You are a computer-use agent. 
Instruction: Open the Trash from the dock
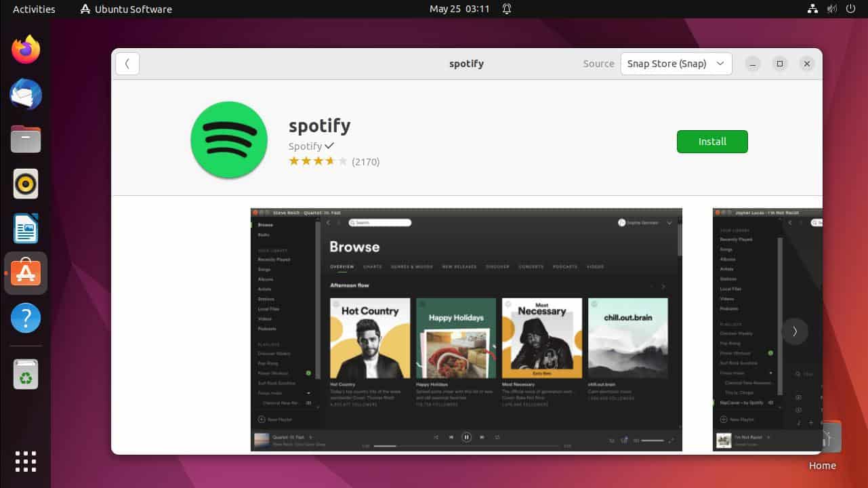coord(26,374)
